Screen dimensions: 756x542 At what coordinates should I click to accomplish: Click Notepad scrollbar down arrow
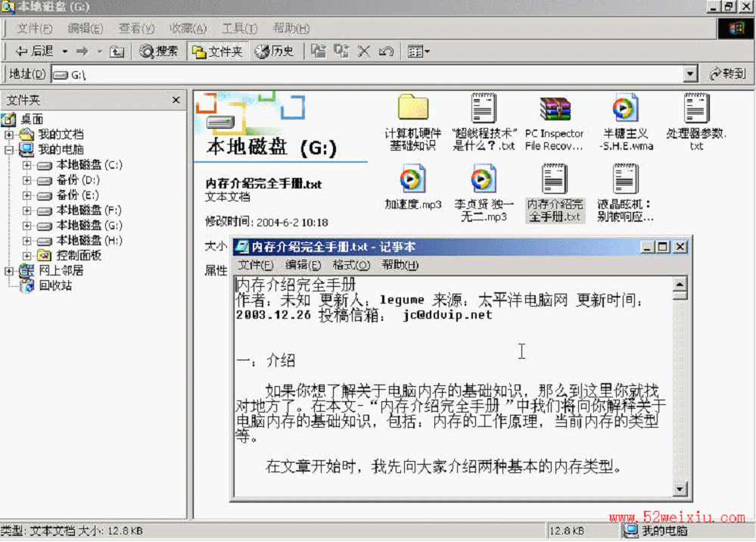point(680,489)
